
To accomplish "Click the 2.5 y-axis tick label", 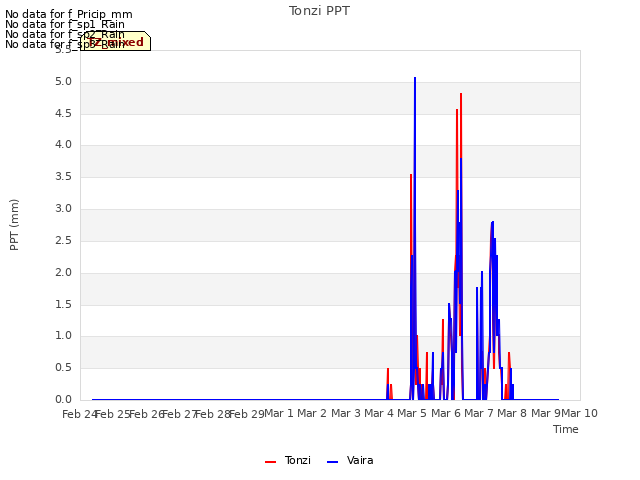I will pyautogui.click(x=63, y=240).
